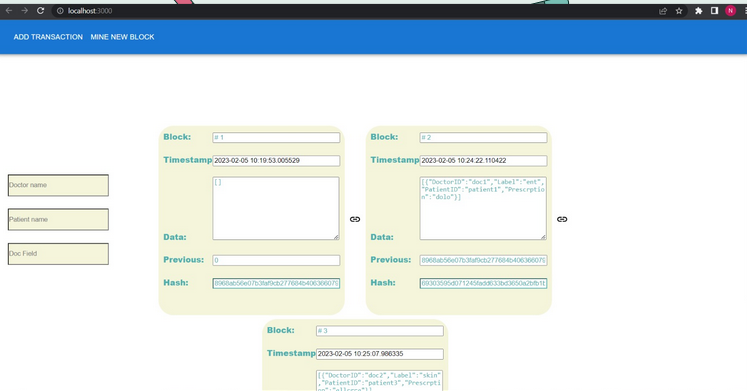Image resolution: width=747 pixels, height=391 pixels.
Task: Focus the Doctor name input field
Action: point(58,185)
